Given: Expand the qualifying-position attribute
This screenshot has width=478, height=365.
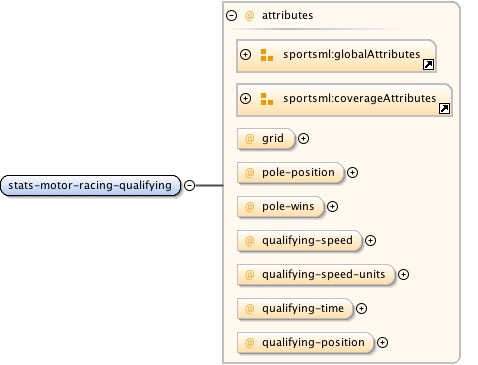Looking at the screenshot, I should click(382, 342).
